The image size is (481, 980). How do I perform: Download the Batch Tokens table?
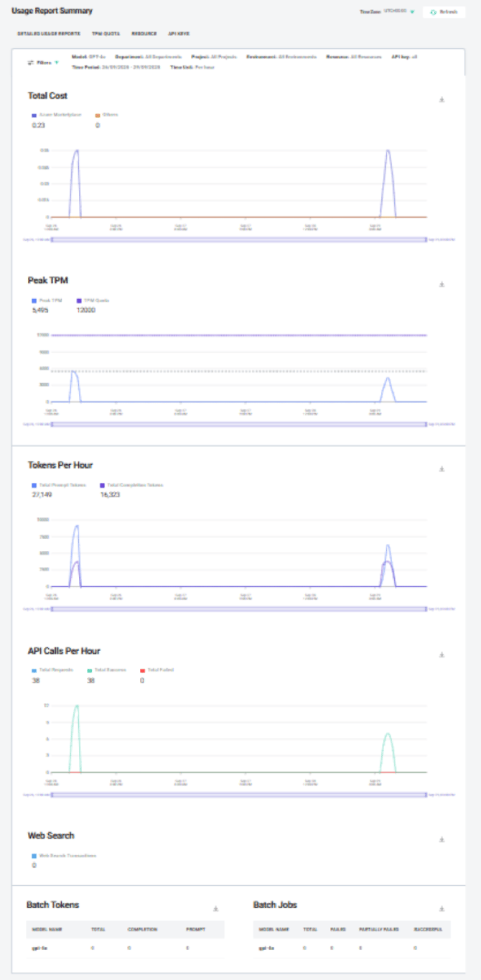coord(215,909)
